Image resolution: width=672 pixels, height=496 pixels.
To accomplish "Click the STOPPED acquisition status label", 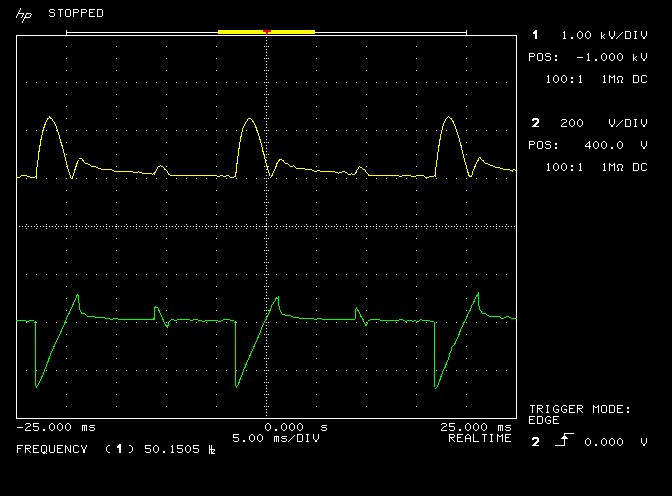I will (76, 13).
